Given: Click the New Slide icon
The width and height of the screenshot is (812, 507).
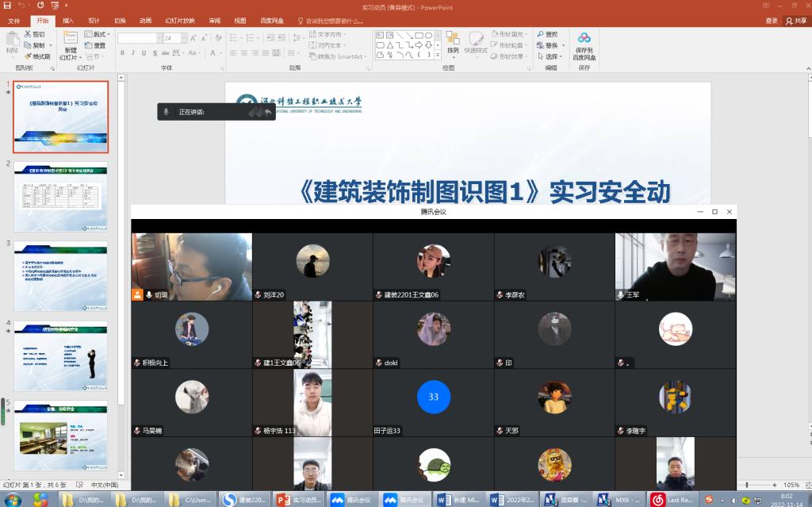Looking at the screenshot, I should tap(70, 40).
